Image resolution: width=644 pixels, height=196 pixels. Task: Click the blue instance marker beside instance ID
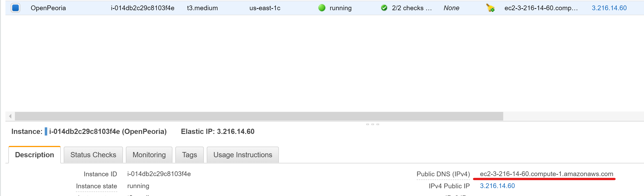click(46, 131)
